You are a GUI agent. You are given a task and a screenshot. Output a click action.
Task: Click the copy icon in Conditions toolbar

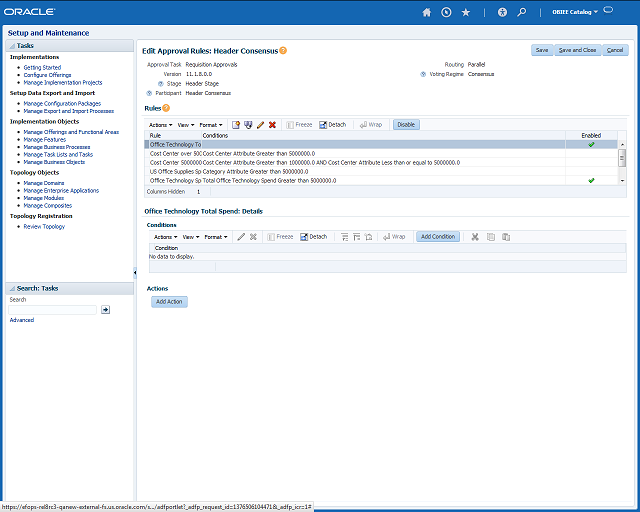(x=491, y=237)
